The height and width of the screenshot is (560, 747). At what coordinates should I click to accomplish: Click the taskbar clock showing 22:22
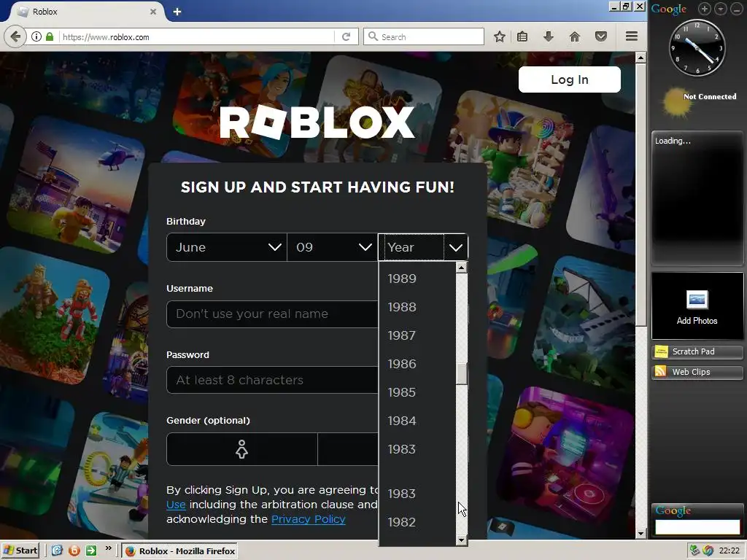pyautogui.click(x=729, y=551)
